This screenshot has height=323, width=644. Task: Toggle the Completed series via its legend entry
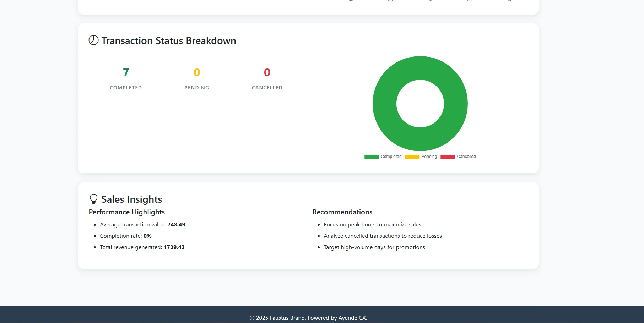click(x=391, y=157)
